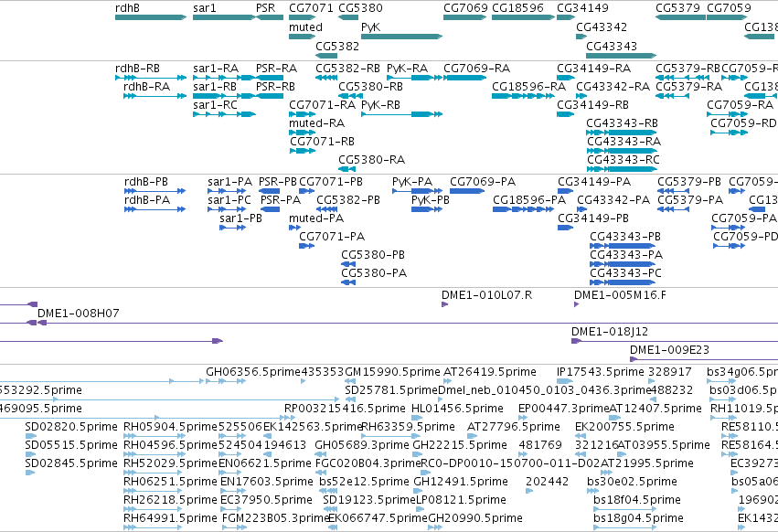Select transcript PSR-RA
Screen dimensions: 778x532
276,69
